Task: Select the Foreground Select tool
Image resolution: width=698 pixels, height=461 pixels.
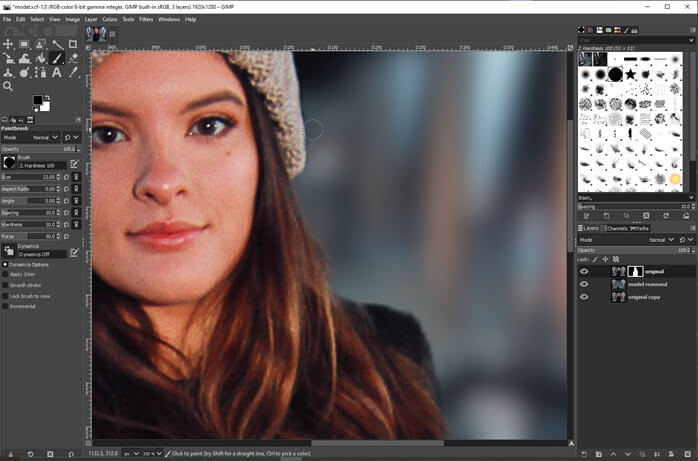Action: pyautogui.click(x=41, y=44)
